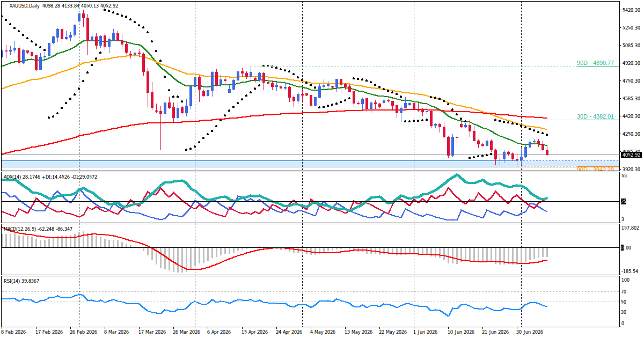Click price axis value 5085.30
Viewport: 644px width, 338px height.
coord(632,46)
